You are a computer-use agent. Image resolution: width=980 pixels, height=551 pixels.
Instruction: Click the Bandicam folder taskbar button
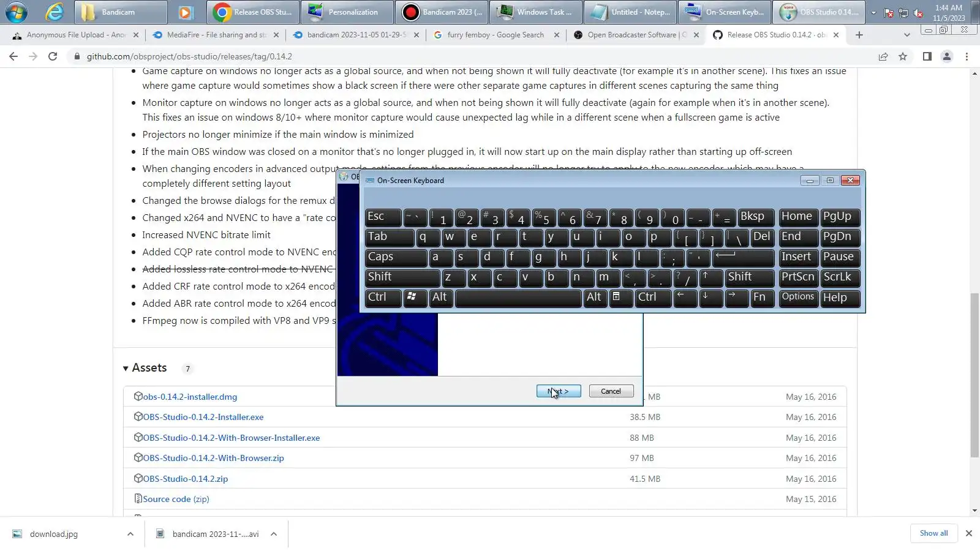(121, 12)
